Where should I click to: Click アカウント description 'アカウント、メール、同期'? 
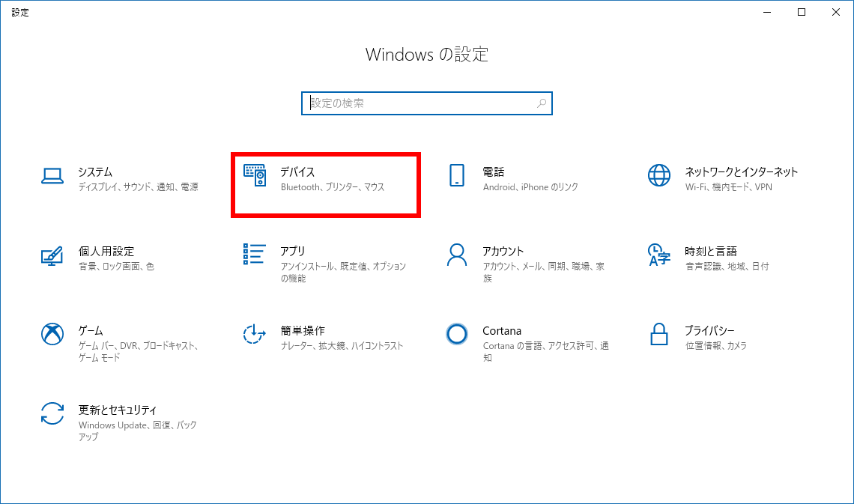(x=544, y=272)
